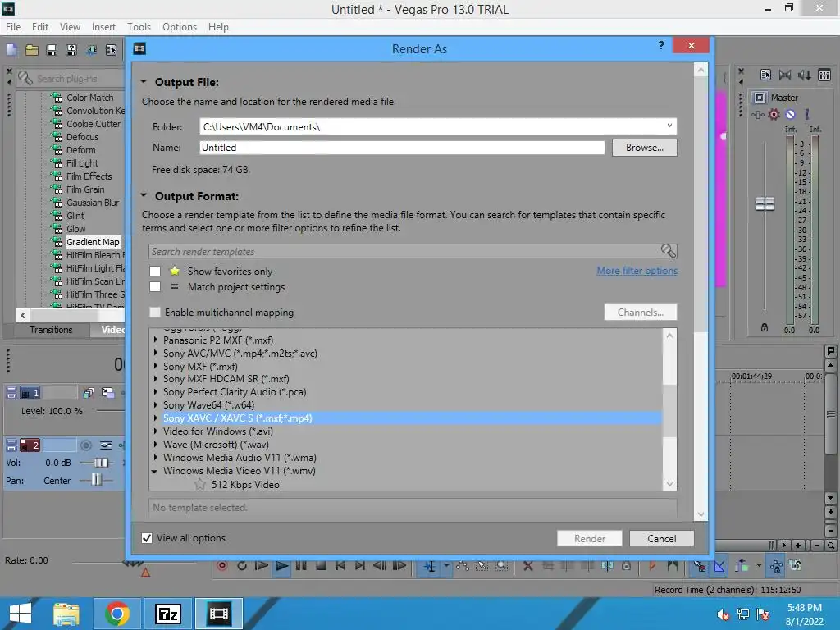Click the Dim output speaker icon in mixer

804,75
